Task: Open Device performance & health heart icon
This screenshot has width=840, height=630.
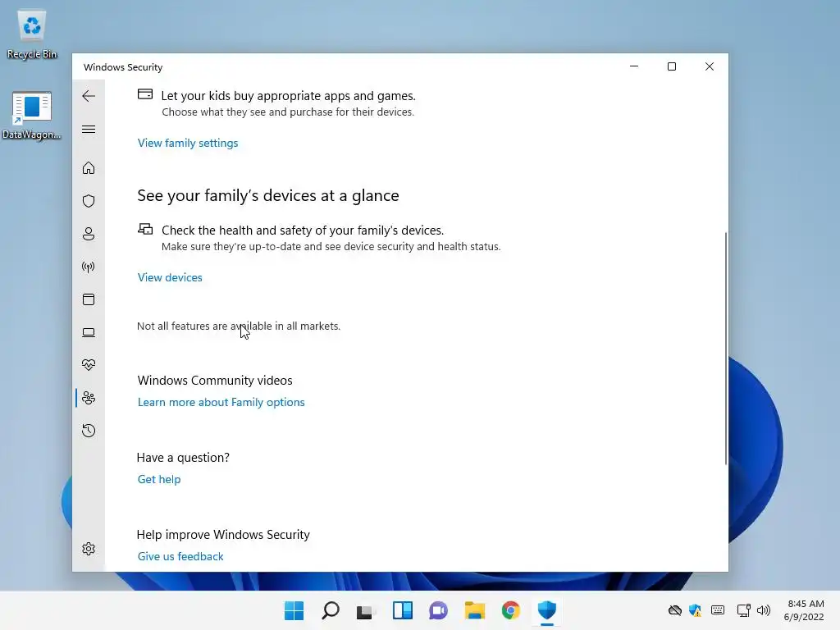Action: 89,365
